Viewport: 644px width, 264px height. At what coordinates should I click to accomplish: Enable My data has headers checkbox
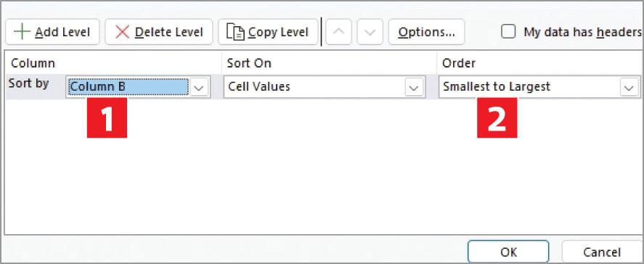508,32
